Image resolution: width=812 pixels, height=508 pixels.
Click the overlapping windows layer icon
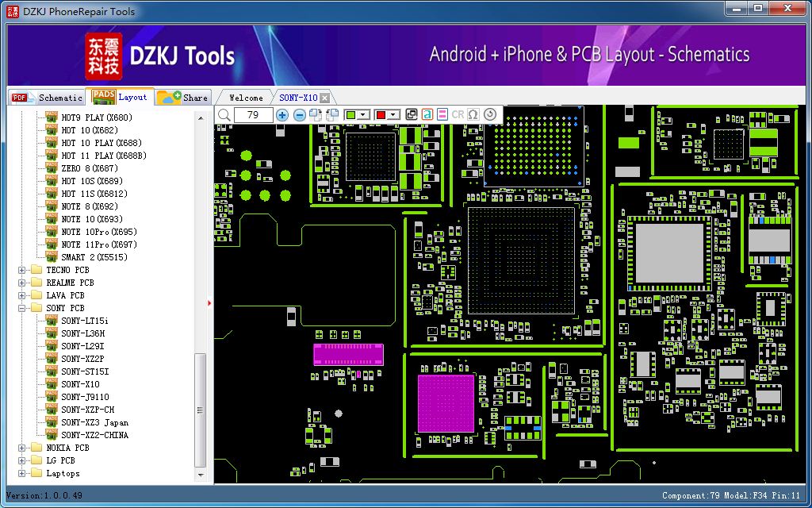(x=412, y=114)
